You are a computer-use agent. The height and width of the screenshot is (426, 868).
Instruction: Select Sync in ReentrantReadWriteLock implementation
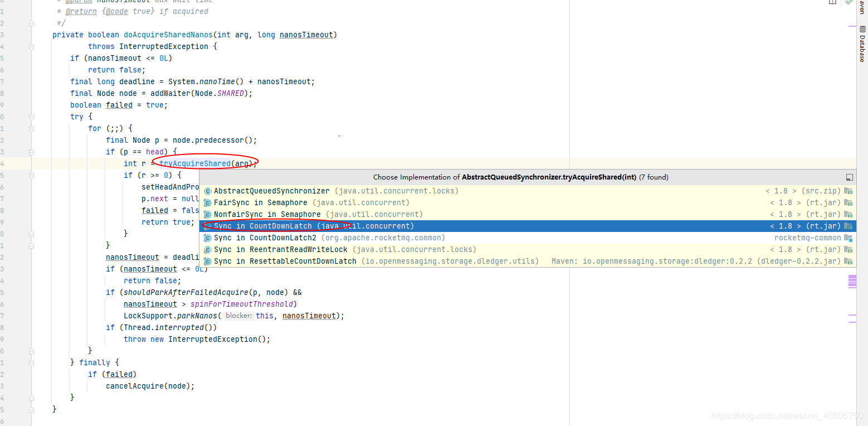coord(528,250)
